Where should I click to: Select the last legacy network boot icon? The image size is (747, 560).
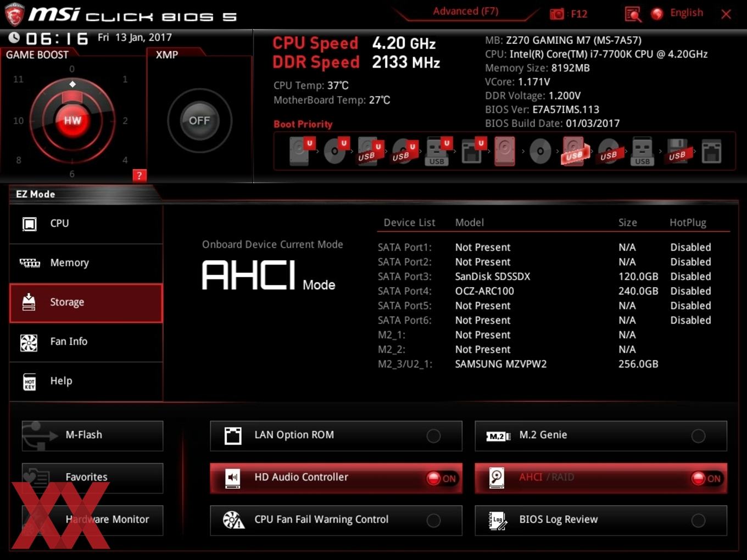coord(711,151)
